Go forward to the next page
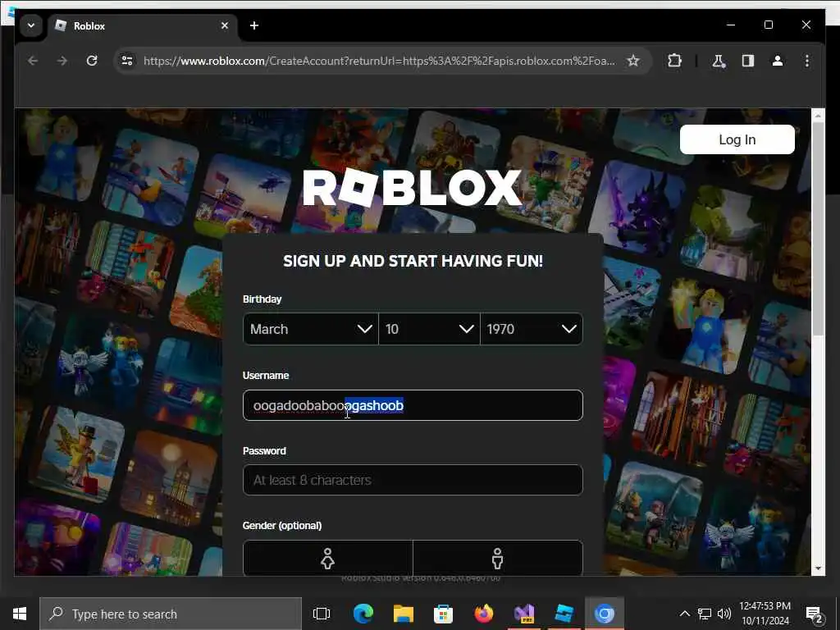Image resolution: width=840 pixels, height=630 pixels. 62,61
